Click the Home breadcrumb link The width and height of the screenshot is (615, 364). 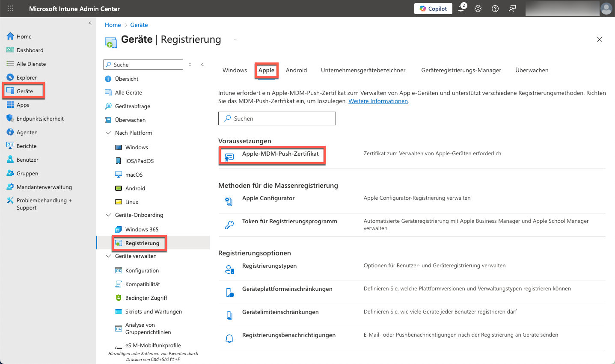tap(113, 25)
